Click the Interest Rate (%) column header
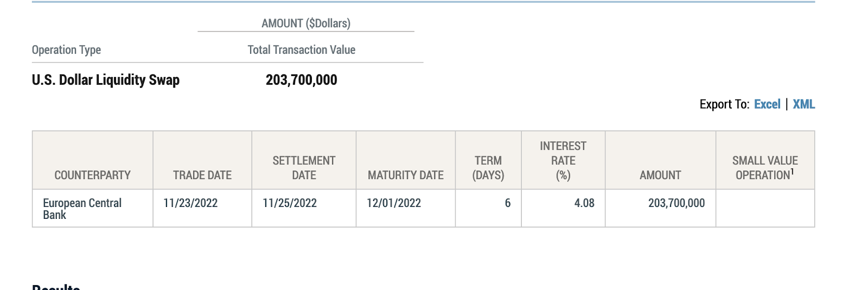Viewport: 868px width, 290px height. click(563, 161)
